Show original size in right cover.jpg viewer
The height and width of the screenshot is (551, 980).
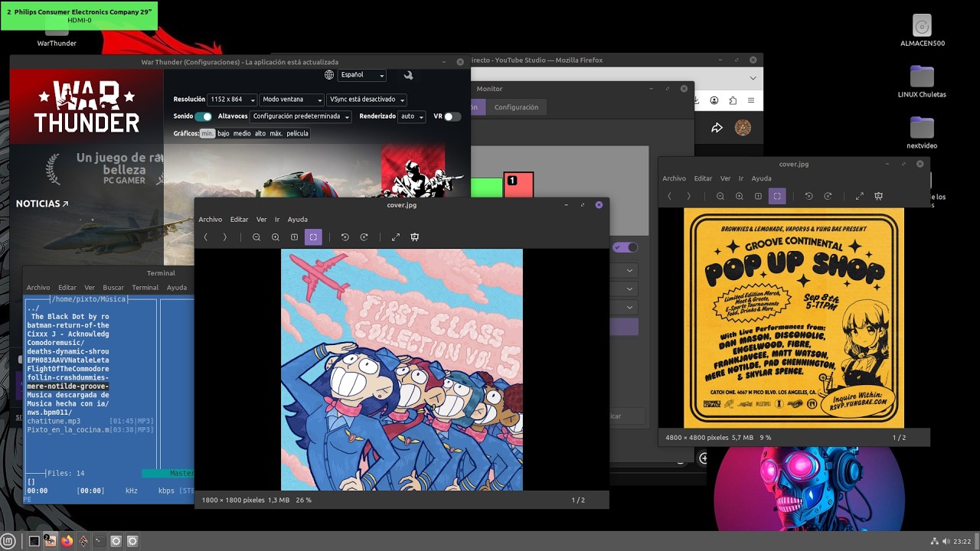point(758,196)
